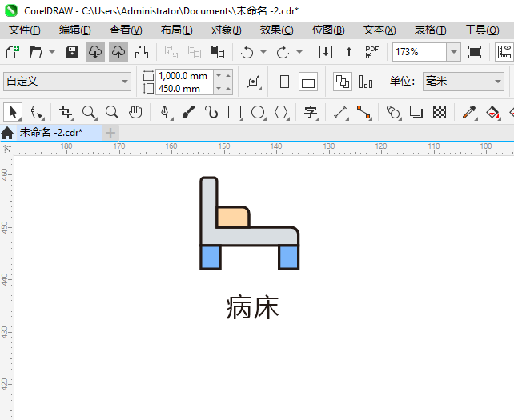Viewport: 514px width, 420px height.
Task: Click the page height field 450.0 mm
Action: (x=184, y=89)
